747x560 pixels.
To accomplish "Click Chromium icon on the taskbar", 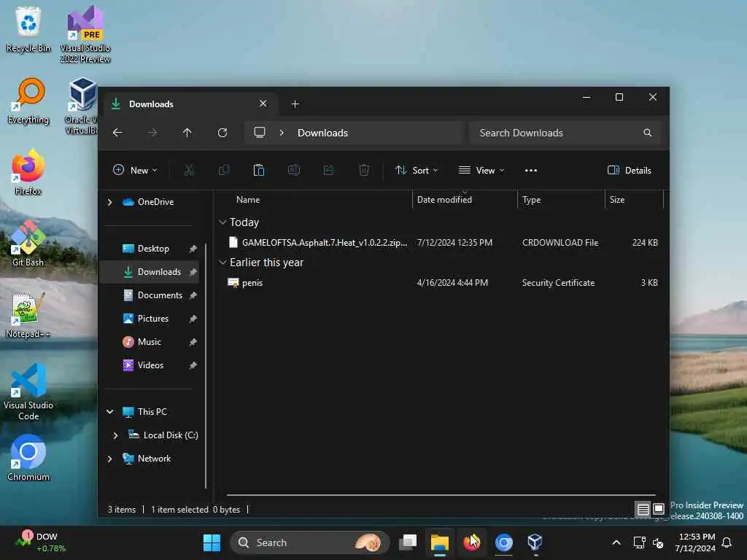I will [x=503, y=542].
